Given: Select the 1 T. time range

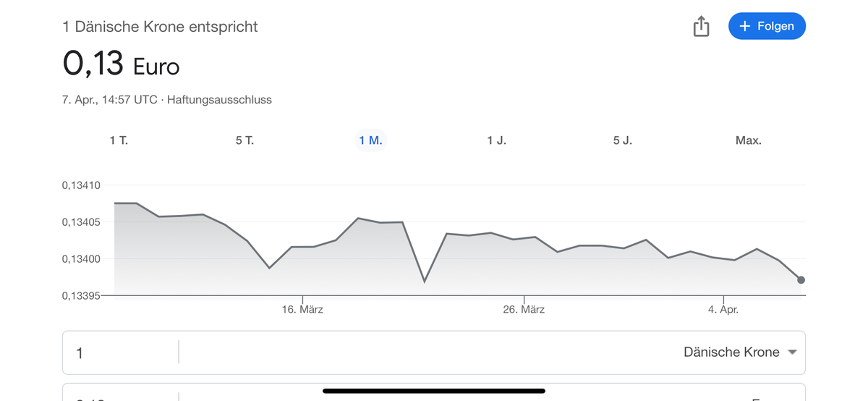Looking at the screenshot, I should 119,140.
